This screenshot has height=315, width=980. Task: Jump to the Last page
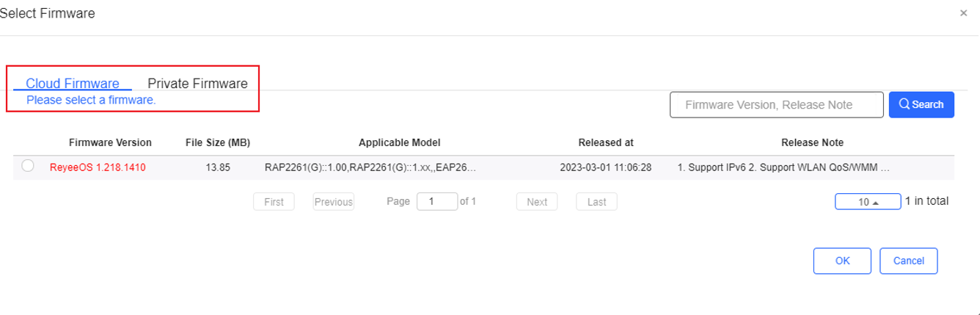tap(596, 202)
